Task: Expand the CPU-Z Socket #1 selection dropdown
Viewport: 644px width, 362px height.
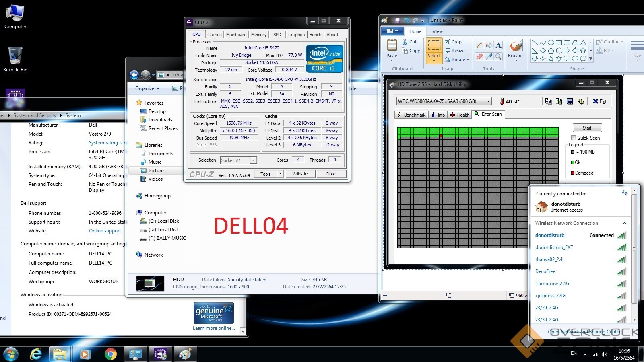Action: [253, 160]
